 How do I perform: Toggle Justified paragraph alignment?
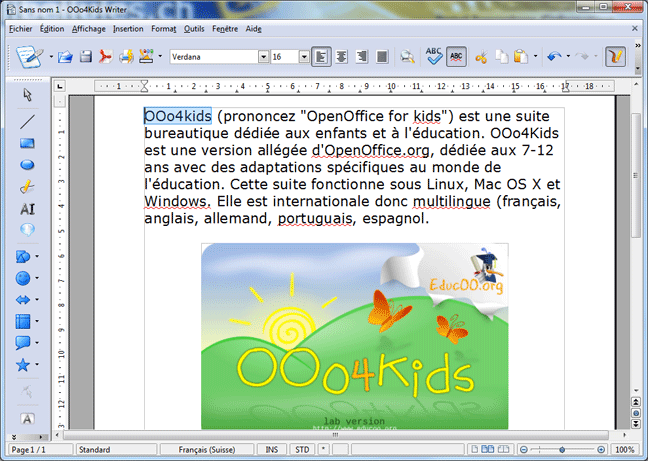click(x=382, y=57)
